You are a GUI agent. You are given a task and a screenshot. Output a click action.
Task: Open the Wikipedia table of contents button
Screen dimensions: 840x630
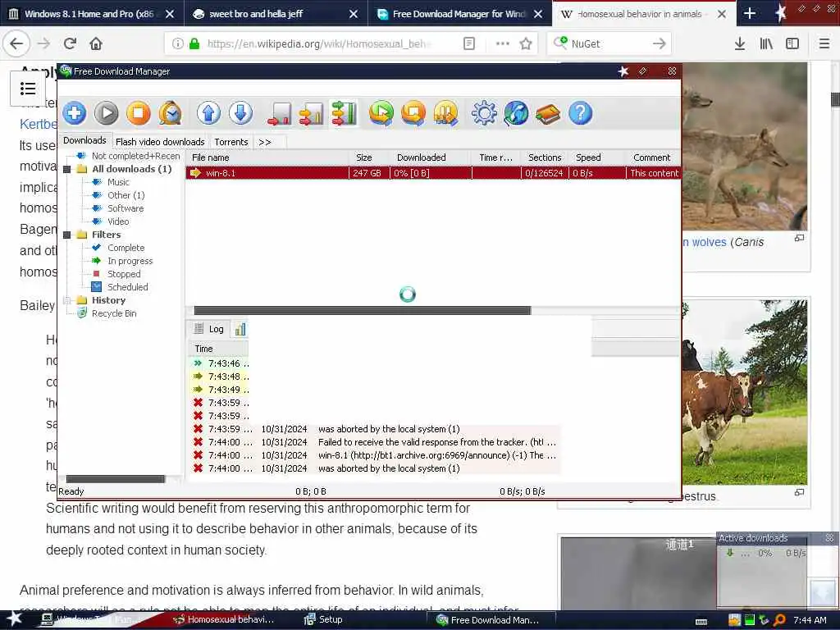pos(27,89)
